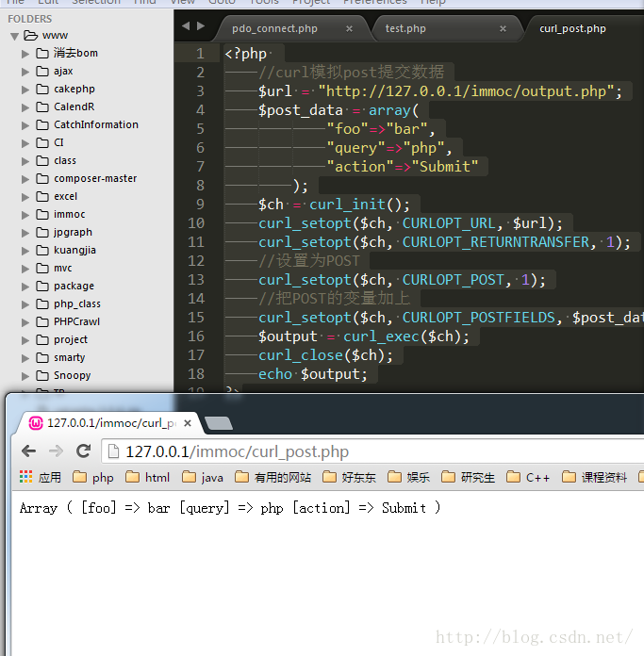644x656 pixels.
Task: Click the immoc folder icon
Action: point(42,215)
